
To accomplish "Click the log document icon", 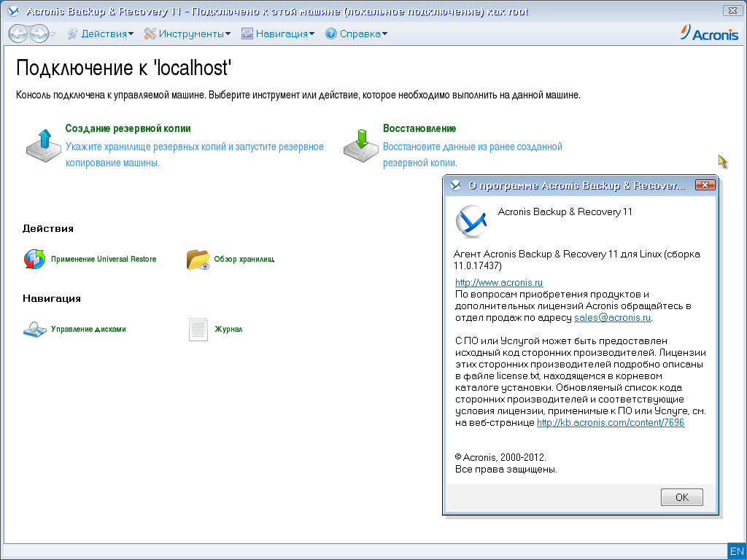I will click(198, 329).
